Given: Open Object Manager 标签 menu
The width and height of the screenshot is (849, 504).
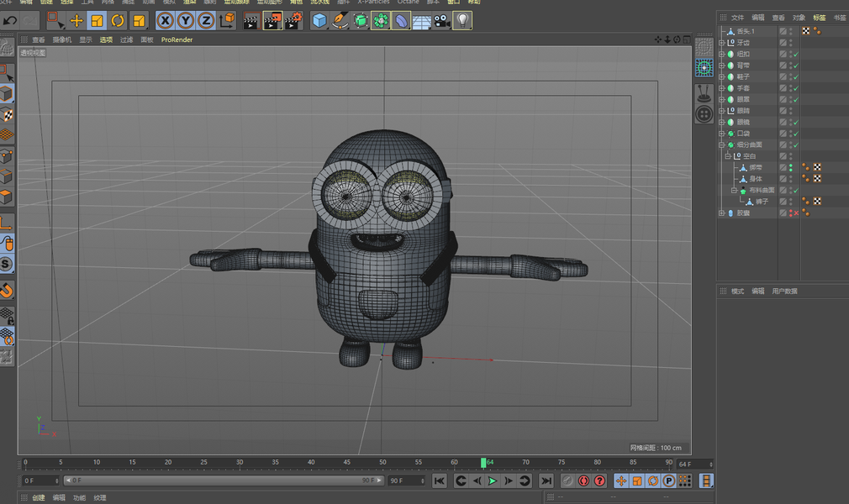Looking at the screenshot, I should point(820,18).
